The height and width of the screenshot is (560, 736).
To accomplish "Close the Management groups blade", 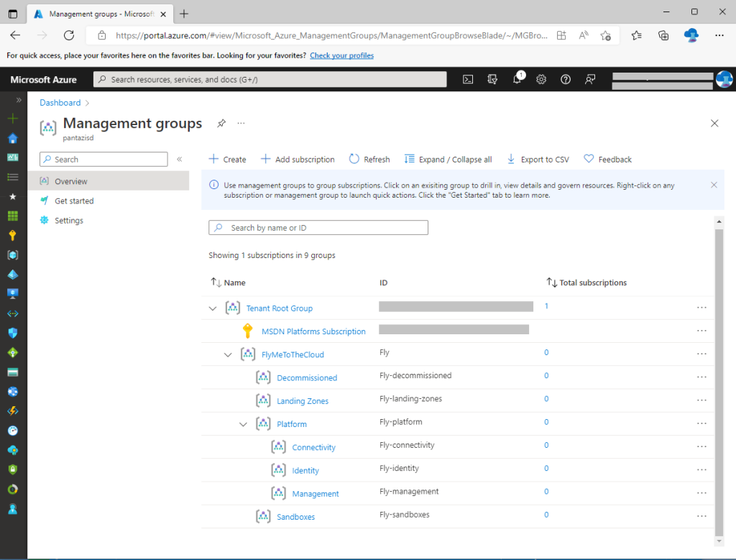I will pos(714,123).
